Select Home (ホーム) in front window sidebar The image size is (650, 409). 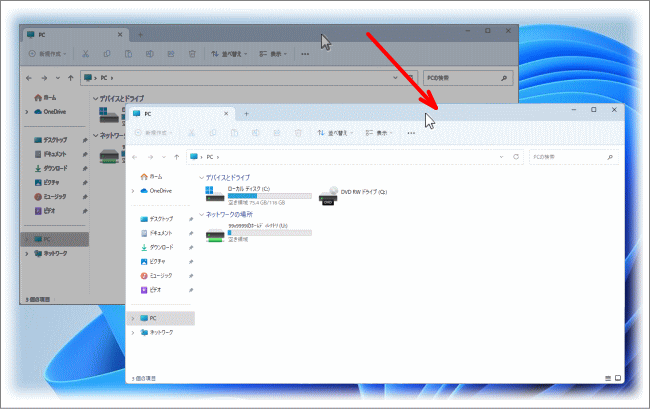click(151, 177)
